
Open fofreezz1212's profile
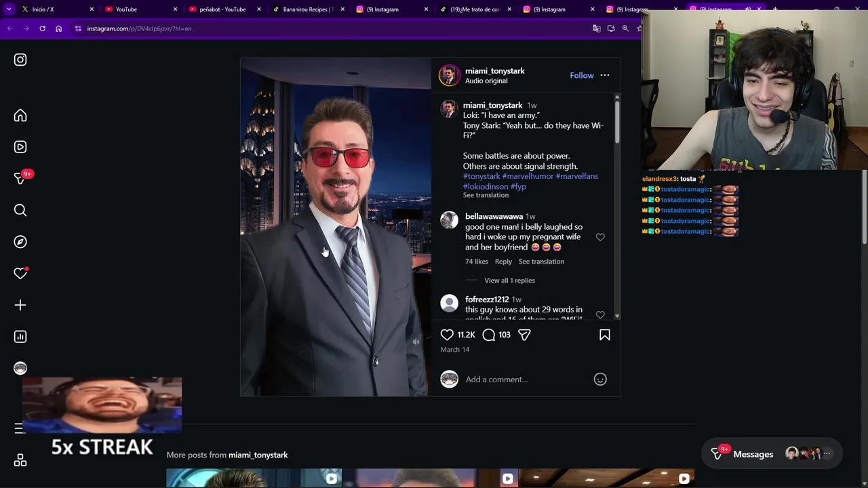tap(487, 300)
